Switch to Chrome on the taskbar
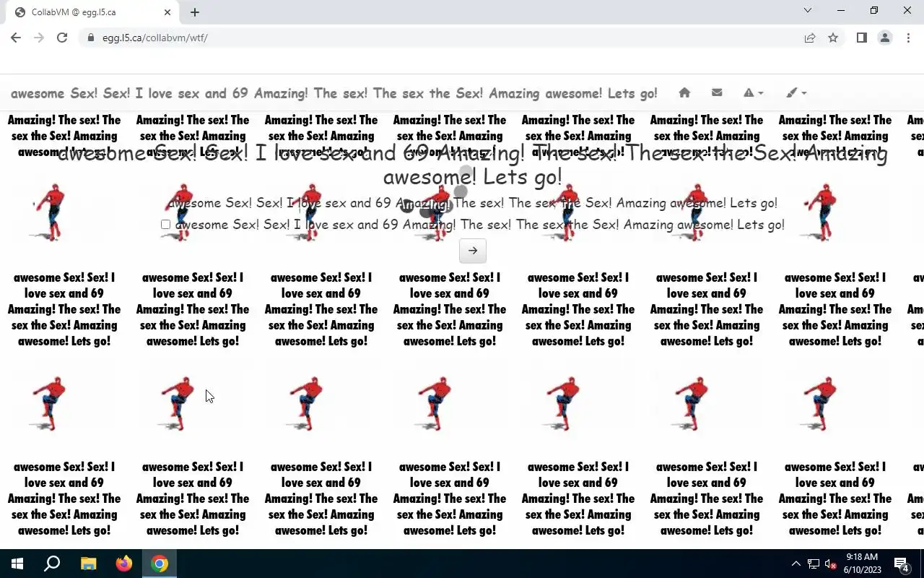This screenshot has height=578, width=924. [160, 564]
